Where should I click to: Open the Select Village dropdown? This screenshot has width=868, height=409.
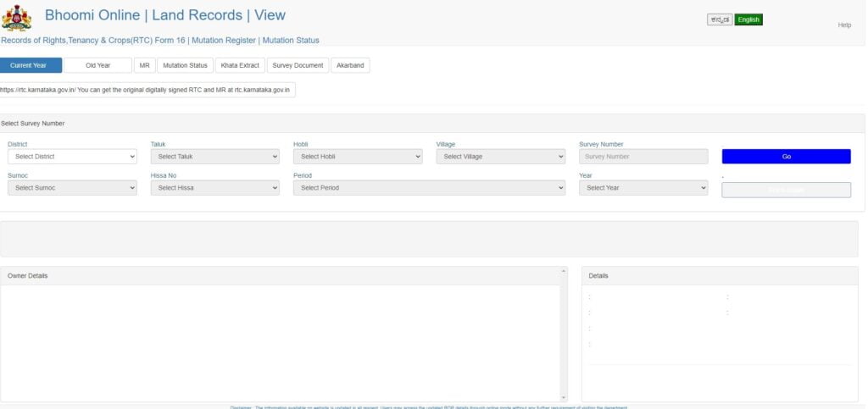(500, 157)
